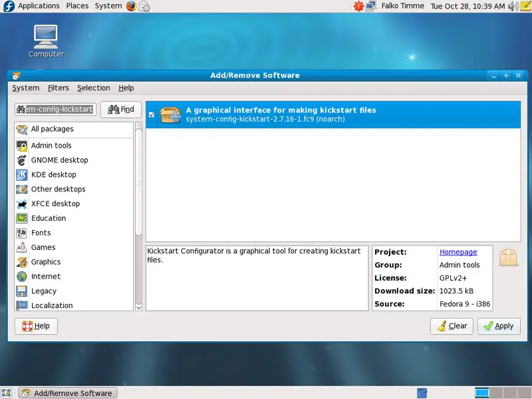Select All packages in category list
Viewport: 532px width, 399px height.
click(52, 129)
